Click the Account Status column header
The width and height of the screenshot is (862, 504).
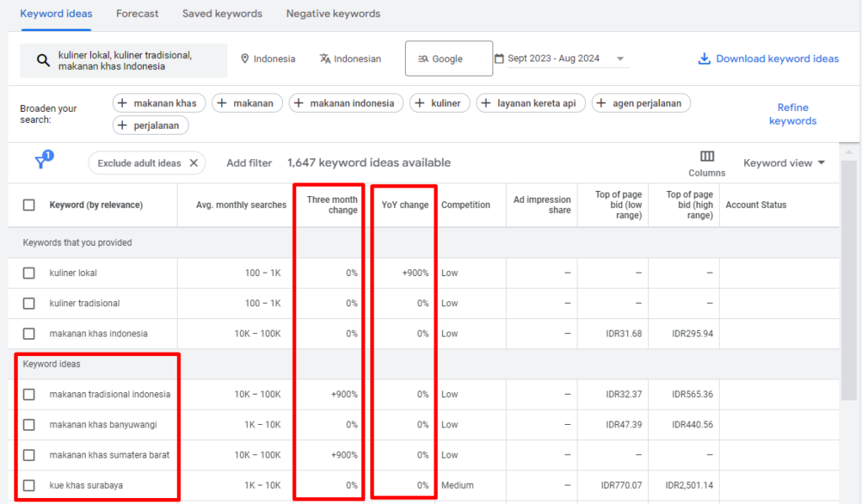(756, 205)
